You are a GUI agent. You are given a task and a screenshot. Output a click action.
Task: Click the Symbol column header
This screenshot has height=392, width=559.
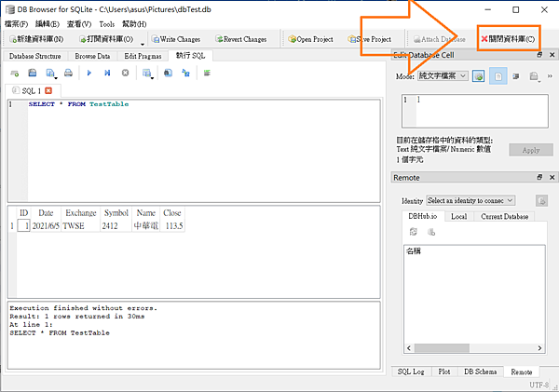pos(116,213)
